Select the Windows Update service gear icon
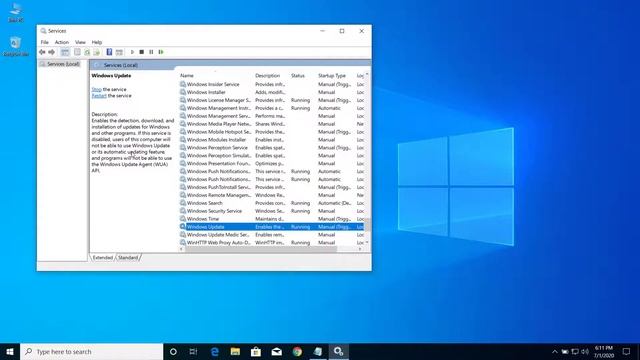 point(183,227)
